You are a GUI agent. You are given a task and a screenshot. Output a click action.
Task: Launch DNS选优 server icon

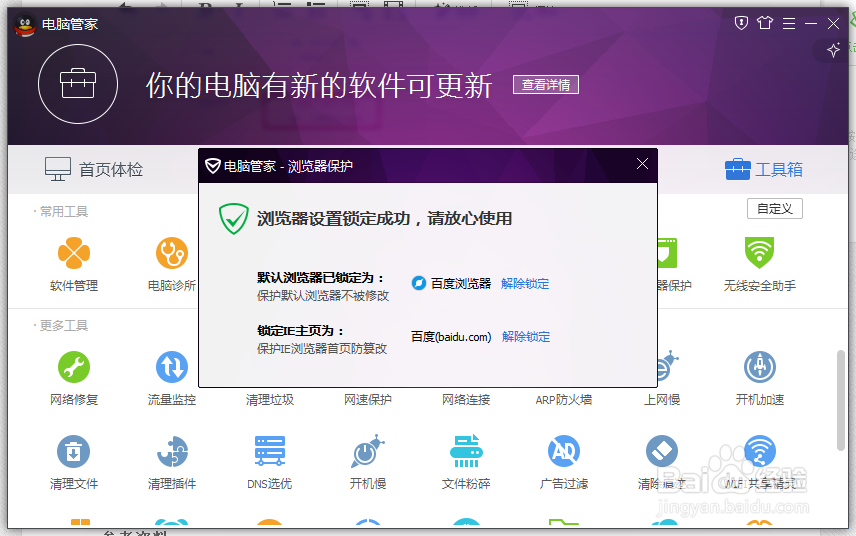(270, 451)
